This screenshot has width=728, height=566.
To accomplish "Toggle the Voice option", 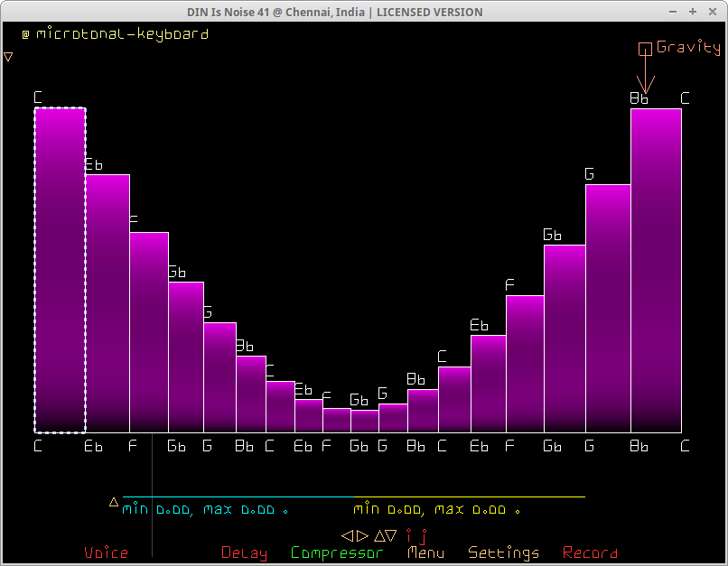I will [x=106, y=552].
